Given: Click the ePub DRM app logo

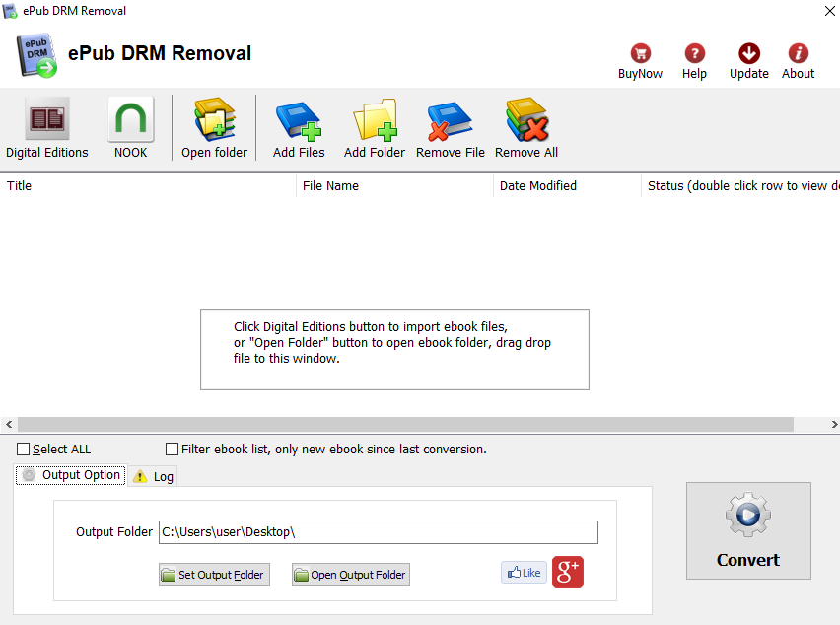Looking at the screenshot, I should pyautogui.click(x=36, y=56).
